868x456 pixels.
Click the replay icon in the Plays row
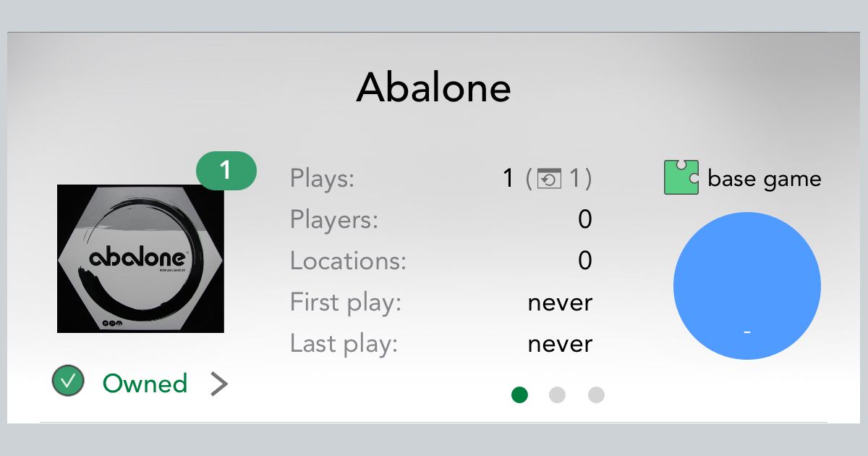[x=549, y=179]
